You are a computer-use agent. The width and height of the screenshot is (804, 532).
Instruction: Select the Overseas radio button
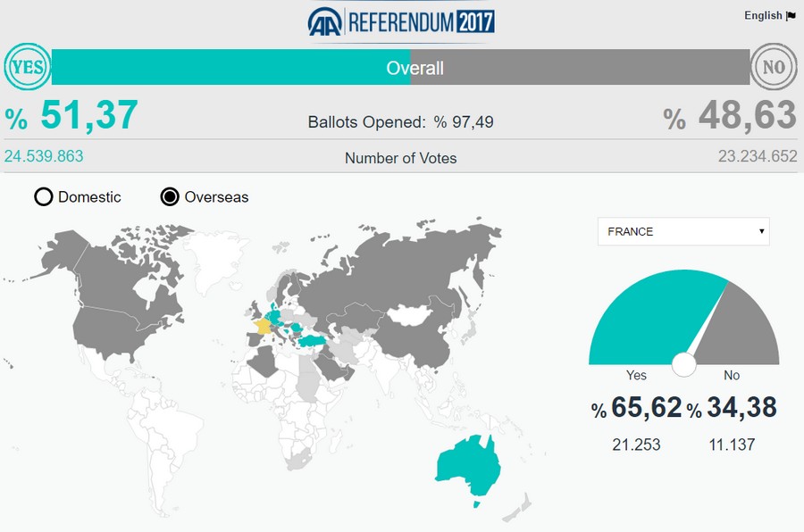click(170, 196)
